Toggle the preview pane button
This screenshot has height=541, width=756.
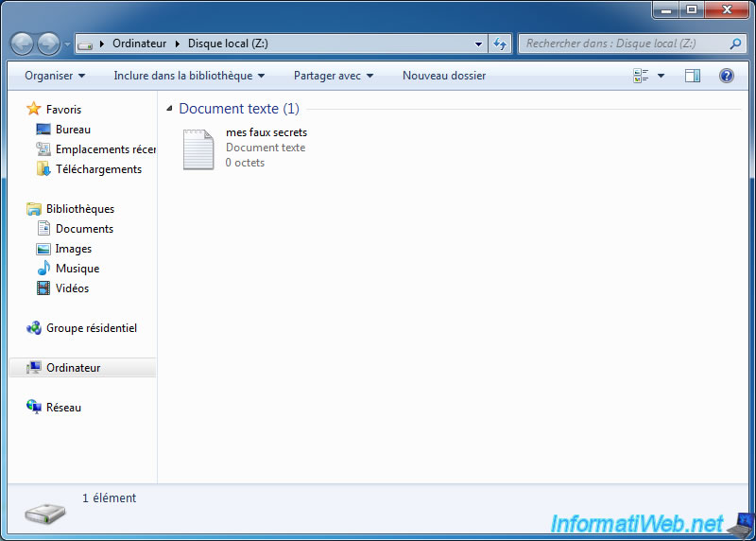(x=693, y=76)
